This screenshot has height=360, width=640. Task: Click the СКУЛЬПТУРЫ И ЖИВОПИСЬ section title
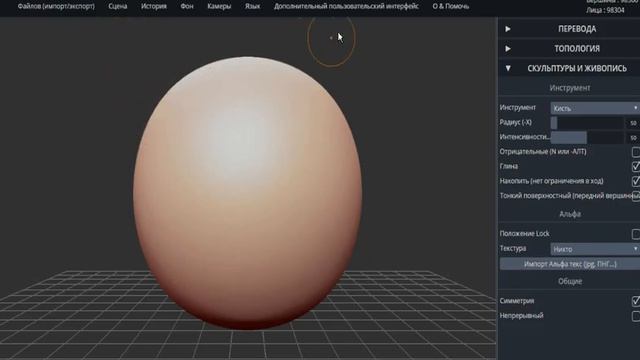coord(577,68)
